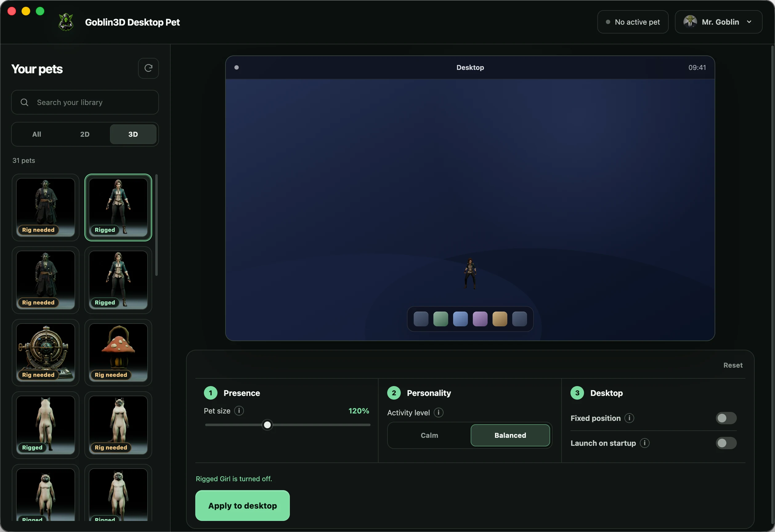Click the 09:41 preview clock
Image resolution: width=775 pixels, height=532 pixels.
pyautogui.click(x=697, y=67)
